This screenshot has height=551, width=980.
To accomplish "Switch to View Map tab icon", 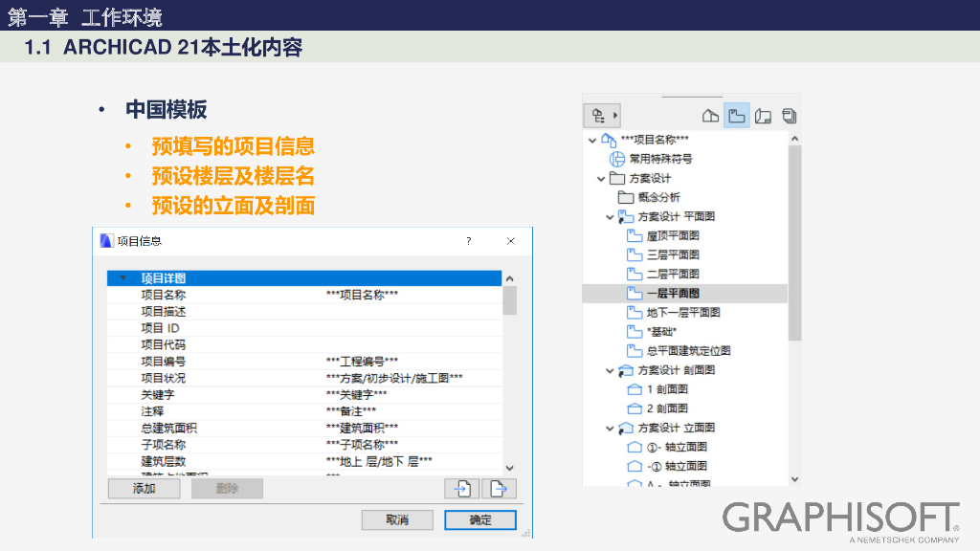I will [x=737, y=116].
